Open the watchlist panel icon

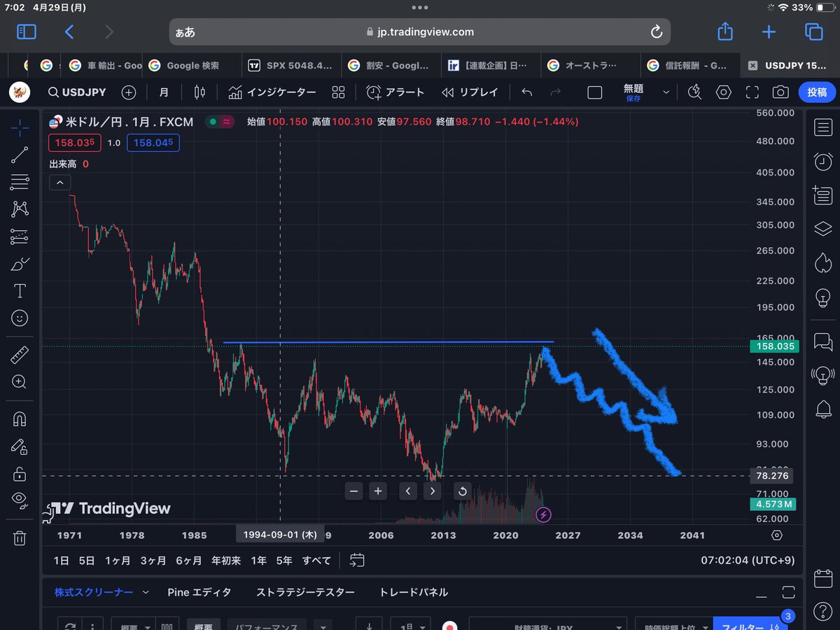click(x=823, y=127)
